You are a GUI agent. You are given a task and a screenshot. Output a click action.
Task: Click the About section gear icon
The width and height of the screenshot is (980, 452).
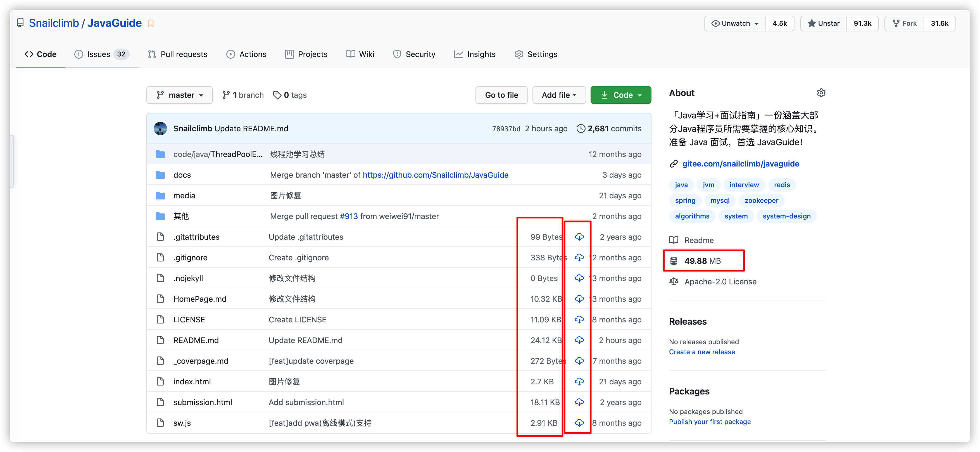(821, 93)
